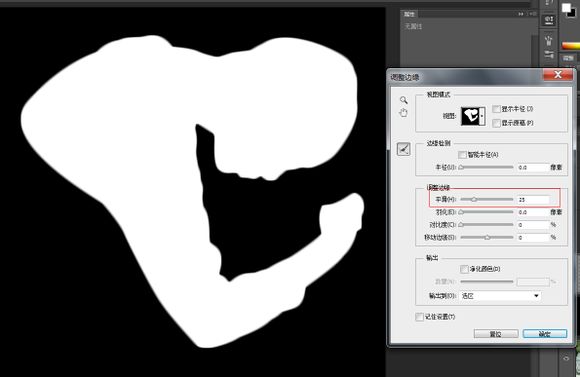
Task: Open the Properties panel dock icon
Action: pos(549,20)
